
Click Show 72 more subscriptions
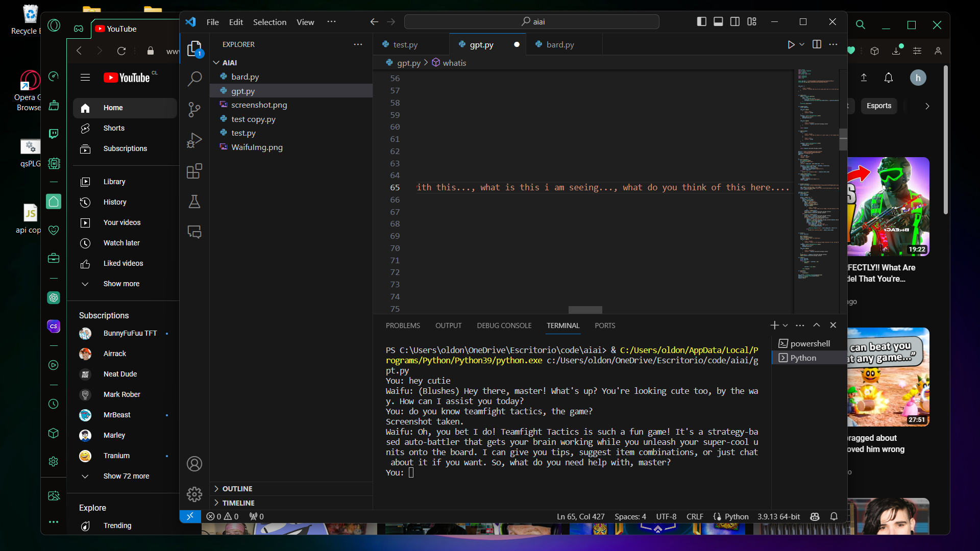[126, 476]
